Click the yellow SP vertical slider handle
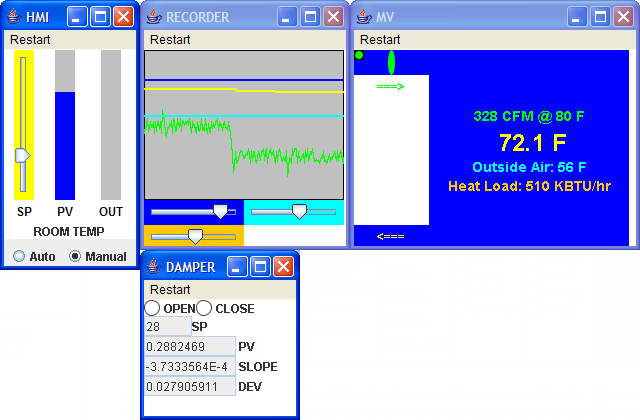This screenshot has width=640, height=420. [22, 155]
